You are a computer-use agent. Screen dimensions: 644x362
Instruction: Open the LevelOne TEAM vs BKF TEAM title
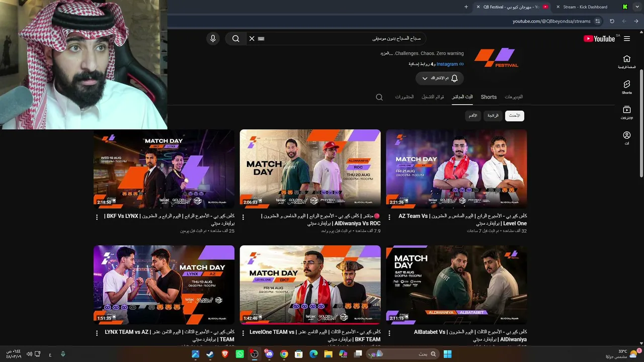[x=315, y=335]
